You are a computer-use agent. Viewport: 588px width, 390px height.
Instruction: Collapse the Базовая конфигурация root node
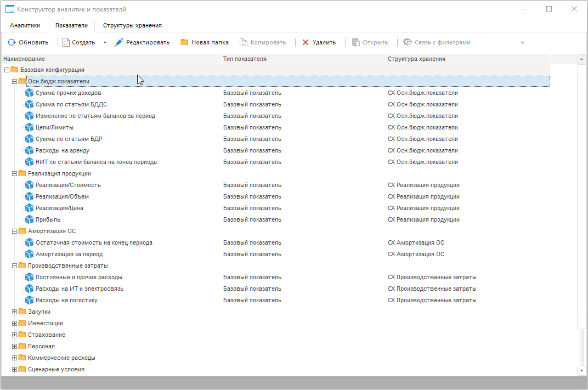pyautogui.click(x=7, y=70)
